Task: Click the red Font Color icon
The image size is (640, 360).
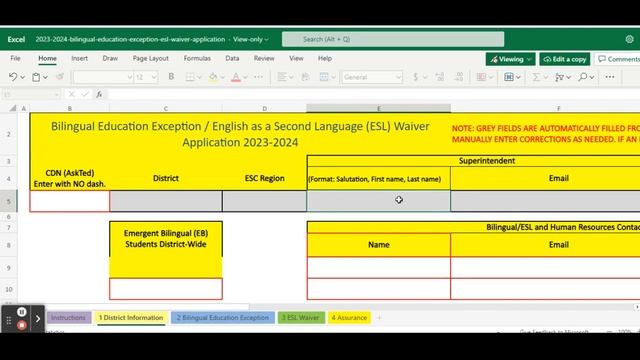Action: pos(236,77)
